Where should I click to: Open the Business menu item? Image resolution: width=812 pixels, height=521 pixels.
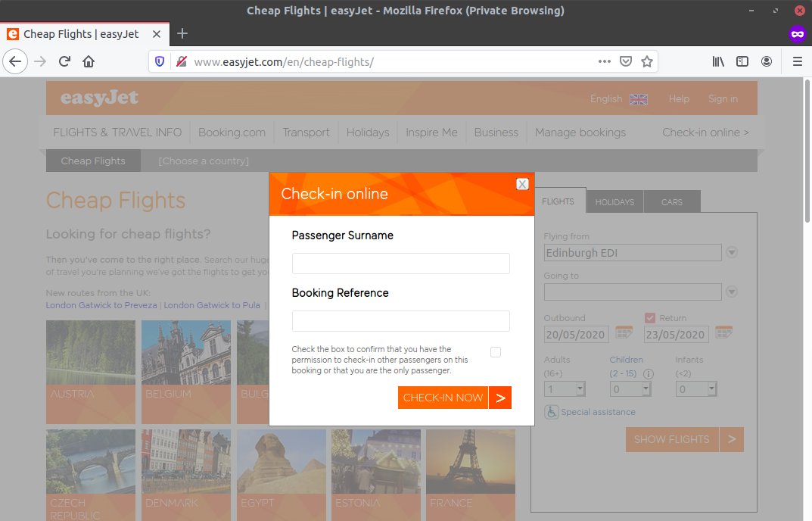(496, 133)
